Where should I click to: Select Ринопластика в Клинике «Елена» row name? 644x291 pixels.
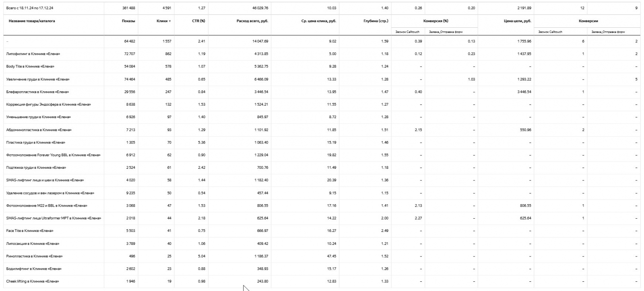coord(34,256)
